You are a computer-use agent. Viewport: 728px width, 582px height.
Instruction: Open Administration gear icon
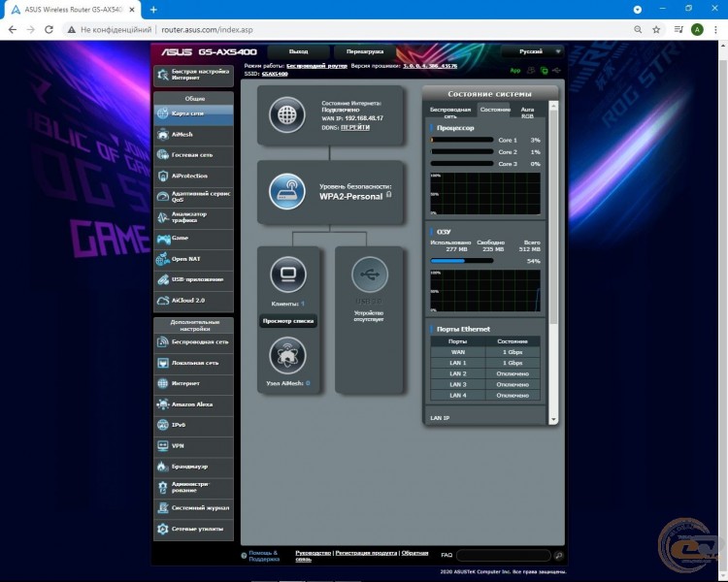pos(162,487)
